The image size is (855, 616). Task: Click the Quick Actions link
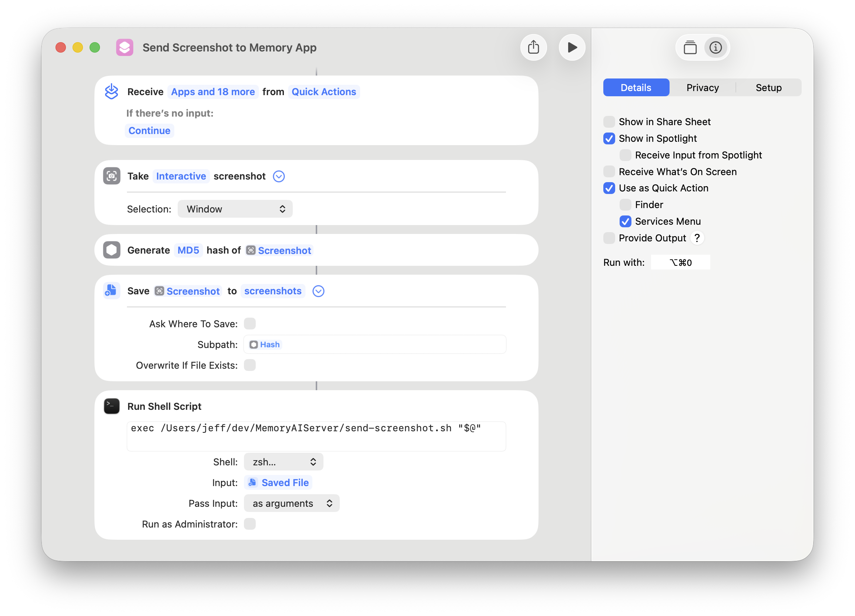(323, 91)
